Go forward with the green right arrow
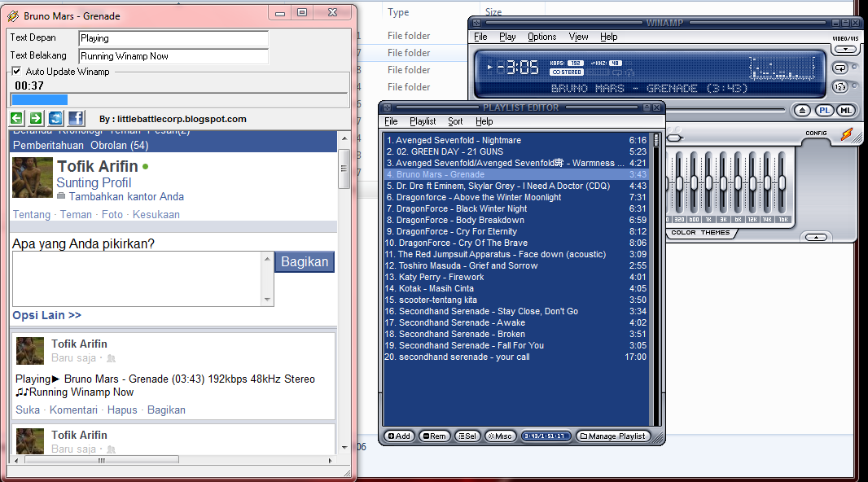This screenshot has width=868, height=482. coord(36,118)
